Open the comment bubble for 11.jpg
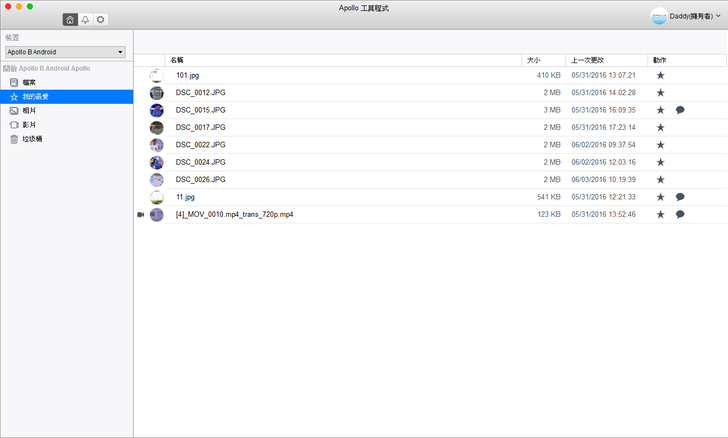This screenshot has height=438, width=728. tap(680, 197)
